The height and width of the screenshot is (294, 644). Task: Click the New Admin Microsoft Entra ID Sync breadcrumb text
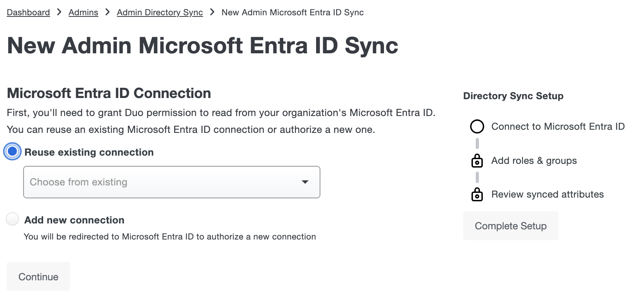click(x=293, y=13)
